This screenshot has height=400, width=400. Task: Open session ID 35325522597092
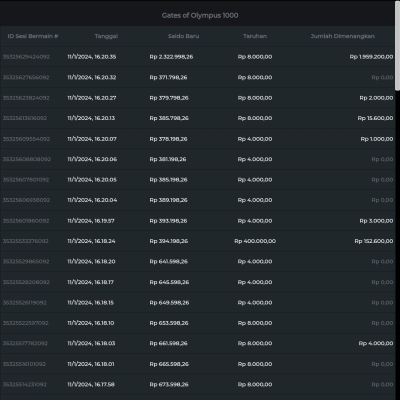[x=26, y=323]
